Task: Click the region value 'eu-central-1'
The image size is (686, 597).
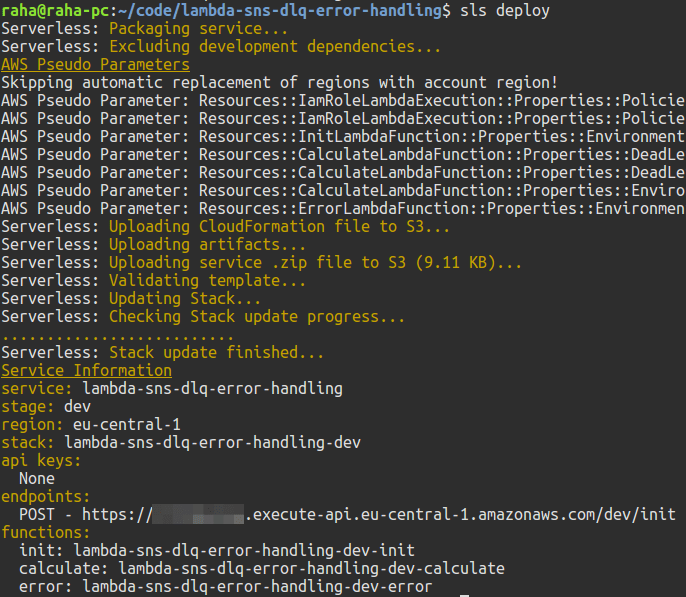Action: (126, 424)
